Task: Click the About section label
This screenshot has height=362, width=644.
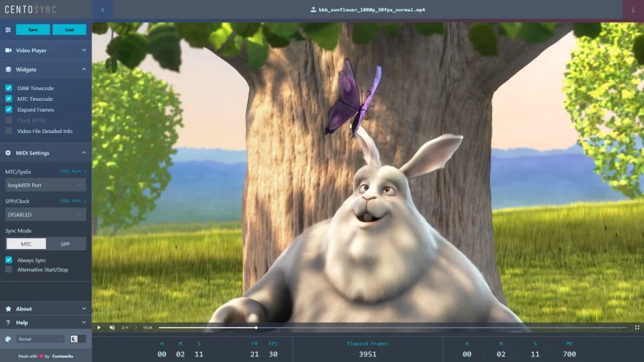Action: [x=24, y=308]
